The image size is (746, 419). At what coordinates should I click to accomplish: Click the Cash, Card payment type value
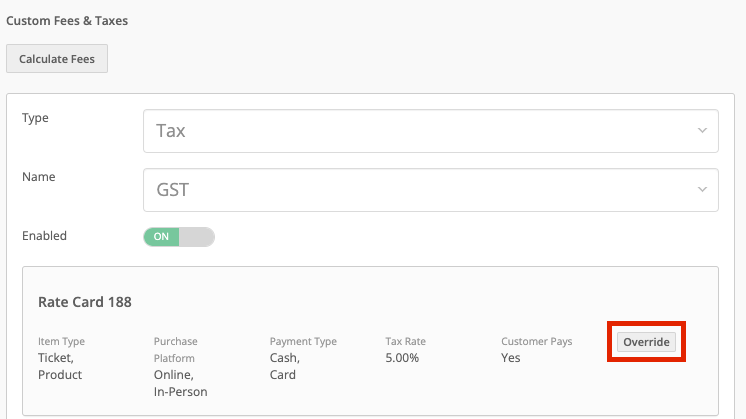pos(285,366)
